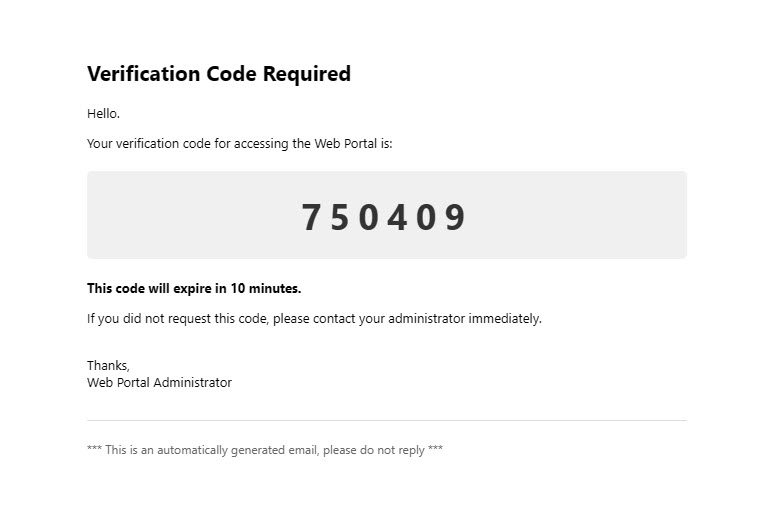Click the gray verification code box
This screenshot has width=777, height=506.
(387, 215)
